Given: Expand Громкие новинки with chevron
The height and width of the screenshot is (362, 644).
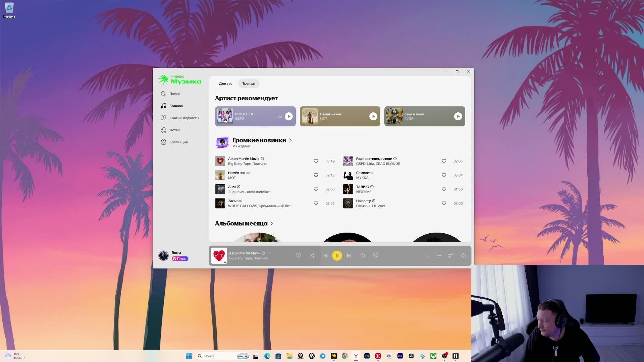Looking at the screenshot, I should click(290, 140).
